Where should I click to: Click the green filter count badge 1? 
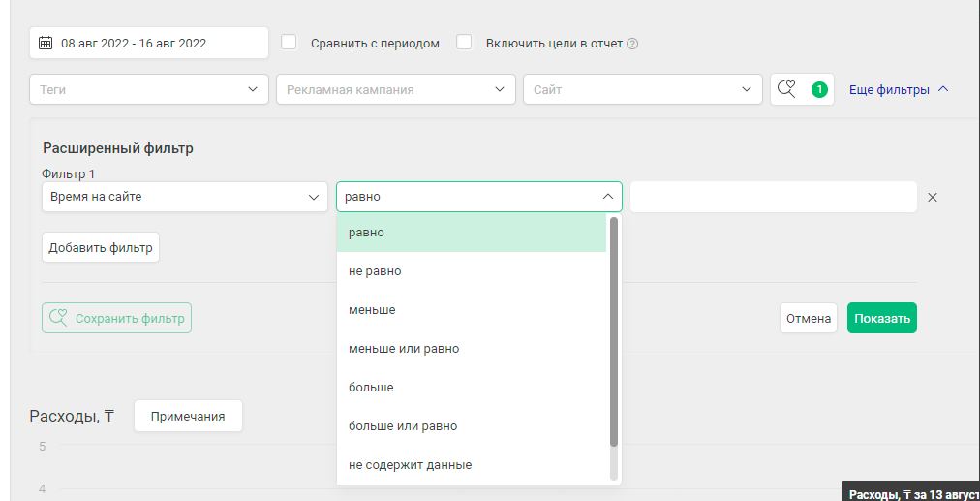[x=819, y=89]
